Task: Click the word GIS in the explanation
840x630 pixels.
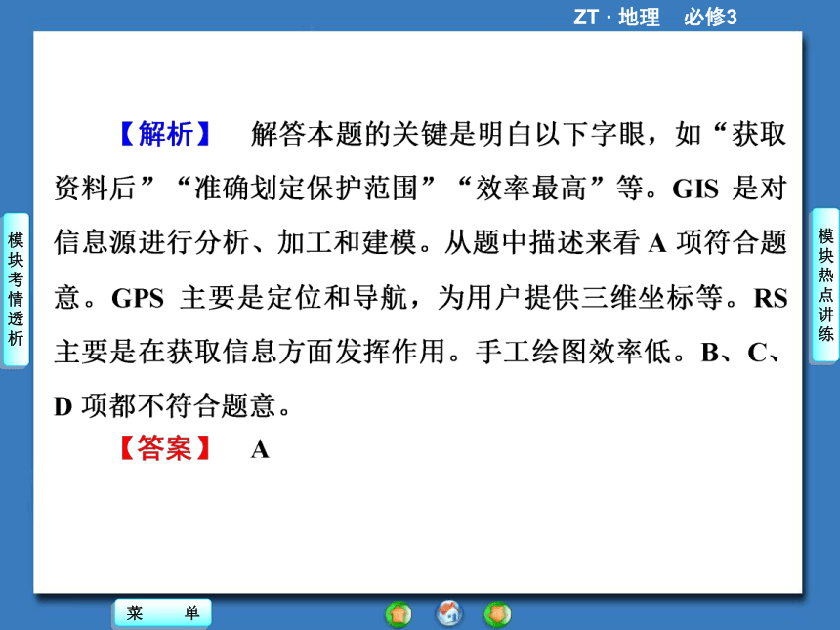Action: point(694,189)
